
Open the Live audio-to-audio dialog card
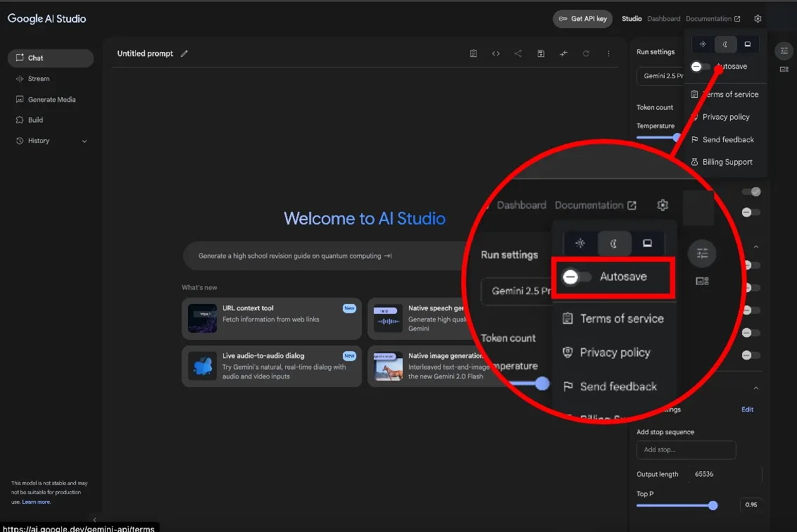tap(272, 367)
